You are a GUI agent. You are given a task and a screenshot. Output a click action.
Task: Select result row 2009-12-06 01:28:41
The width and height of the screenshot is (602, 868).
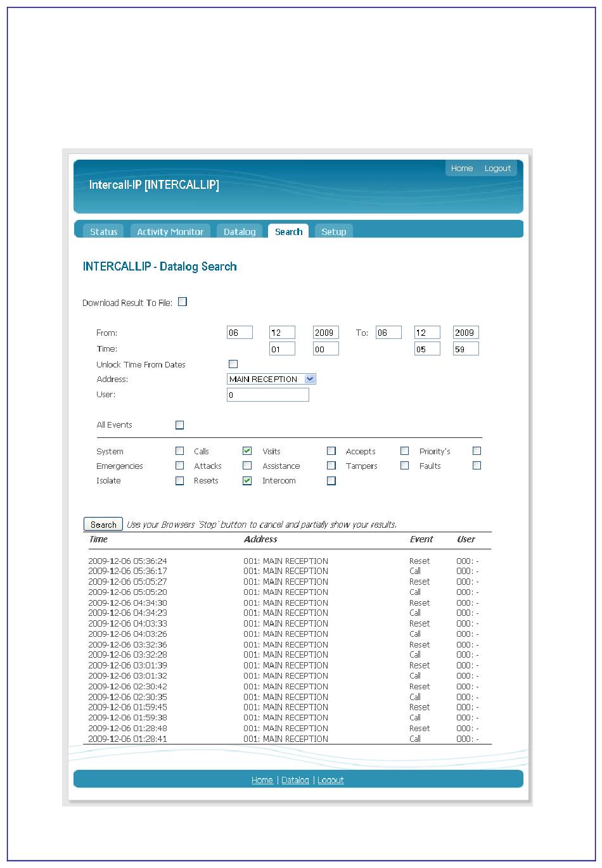tap(288, 739)
